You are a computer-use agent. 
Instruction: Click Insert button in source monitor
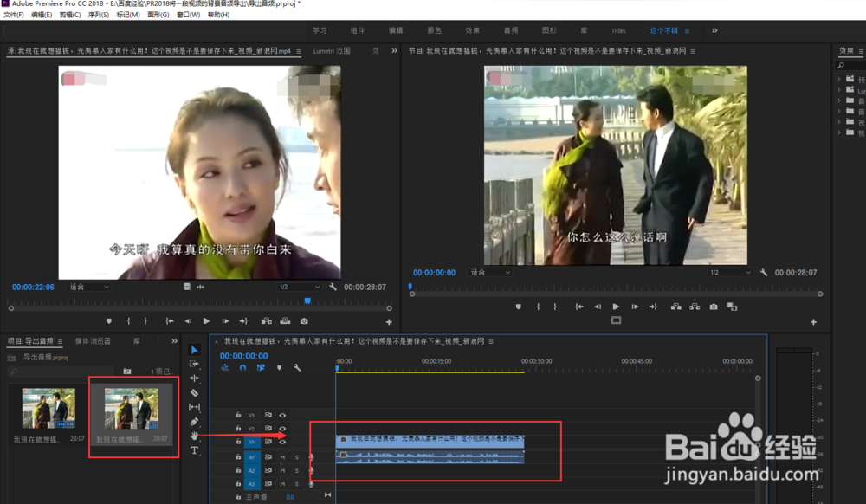point(267,321)
